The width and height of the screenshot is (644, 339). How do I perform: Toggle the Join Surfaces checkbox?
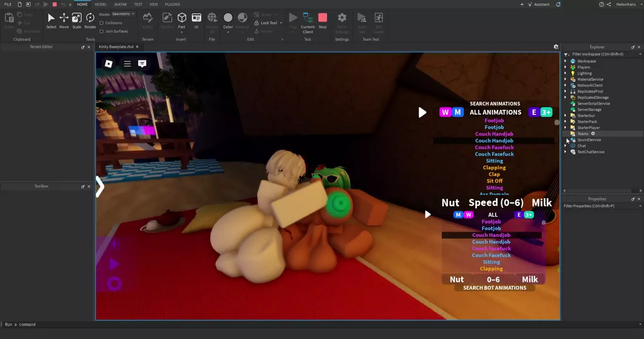[x=102, y=31]
